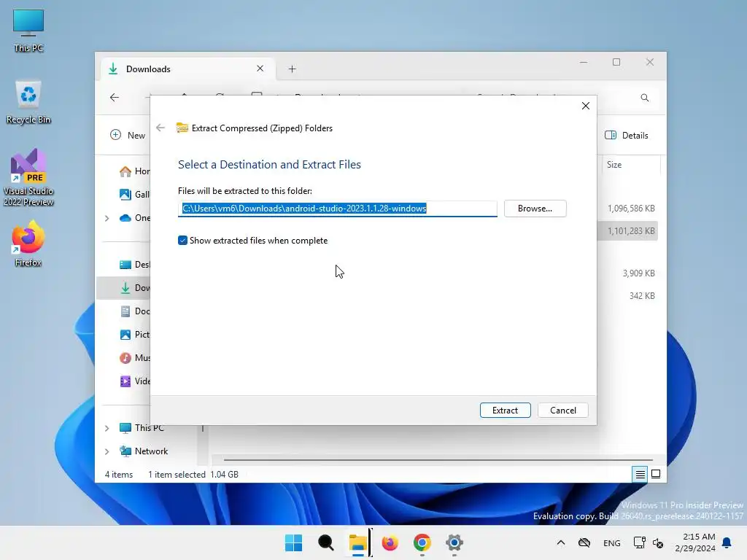Click the horizontal scrollbar in File Explorer

pos(438,460)
